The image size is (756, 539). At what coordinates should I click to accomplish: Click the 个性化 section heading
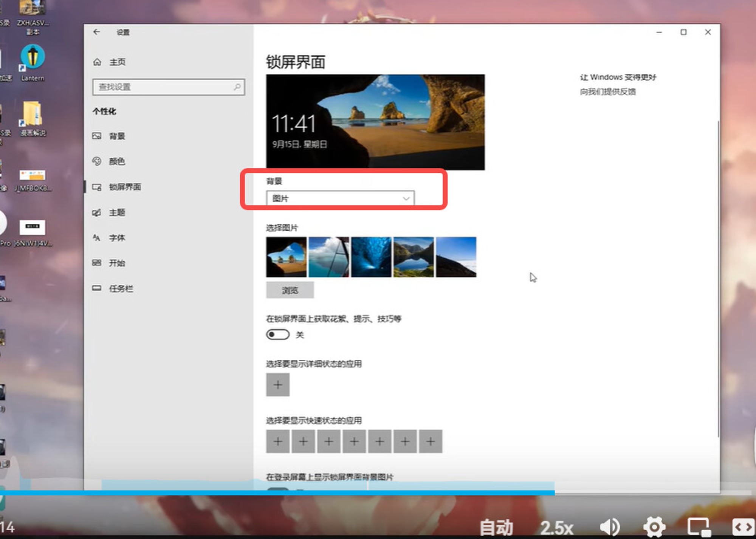tap(104, 111)
